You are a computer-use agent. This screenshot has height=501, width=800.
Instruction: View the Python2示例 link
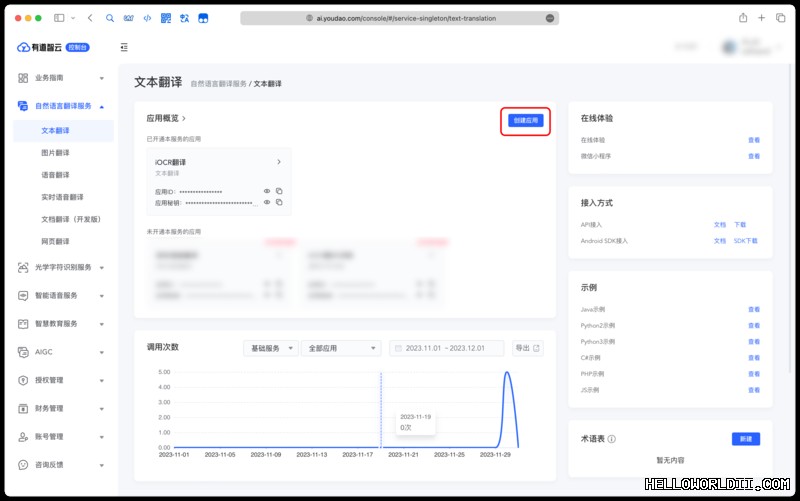click(754, 325)
